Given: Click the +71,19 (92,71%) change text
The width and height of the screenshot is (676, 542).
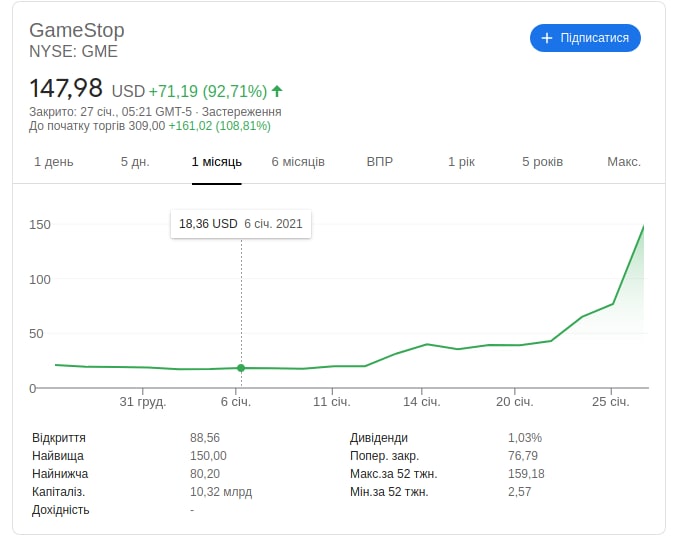Looking at the screenshot, I should [208, 91].
